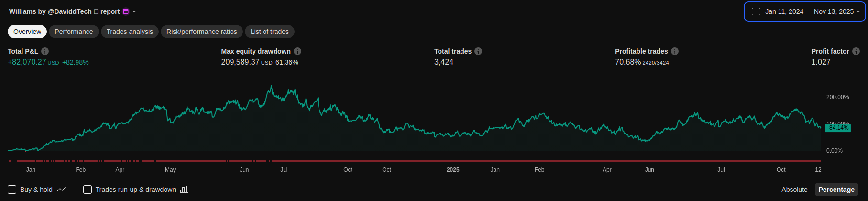The height and width of the screenshot is (201, 868).
Task: Open the Risk/performance ratios tab
Action: [202, 32]
